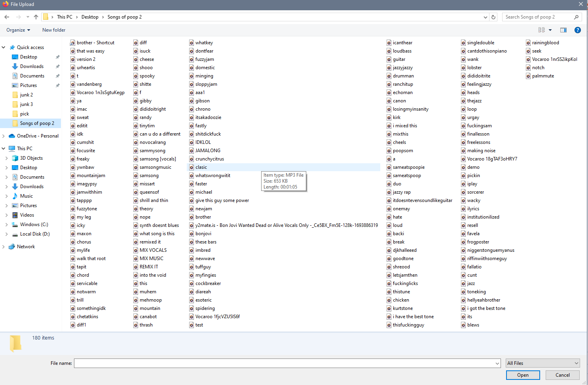Click the MP3 icon beside icanthear

(x=389, y=43)
